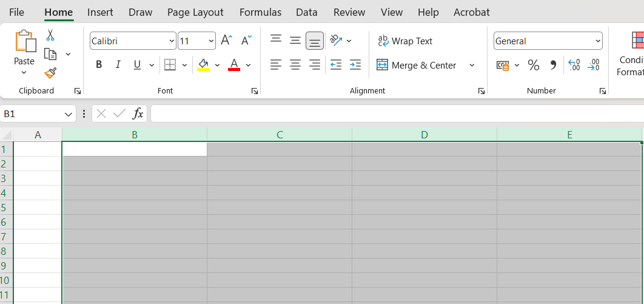
Task: Open Clipboard group dialog launcher
Action: (x=78, y=91)
